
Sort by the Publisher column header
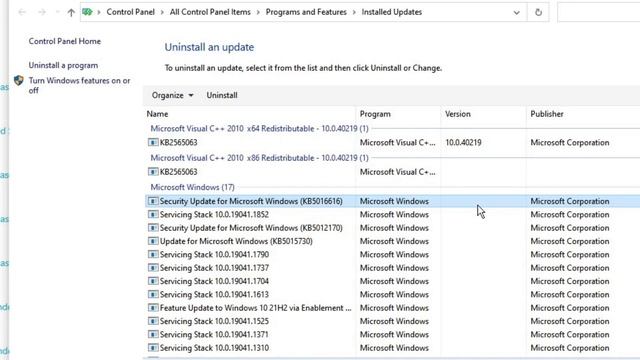click(547, 114)
